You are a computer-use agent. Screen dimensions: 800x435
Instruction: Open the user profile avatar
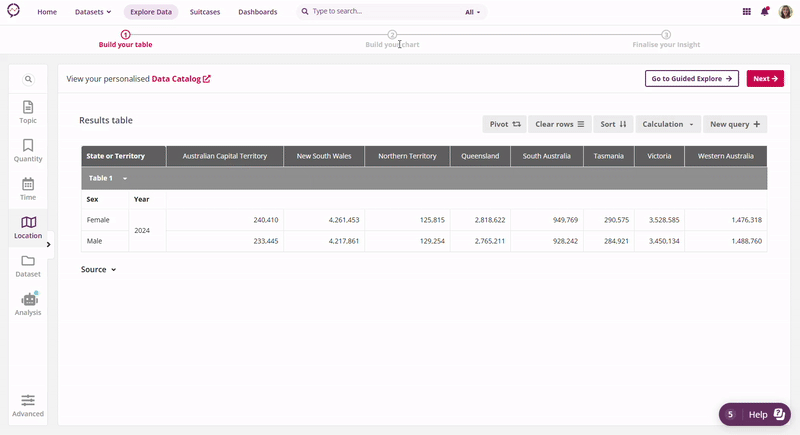(x=785, y=12)
